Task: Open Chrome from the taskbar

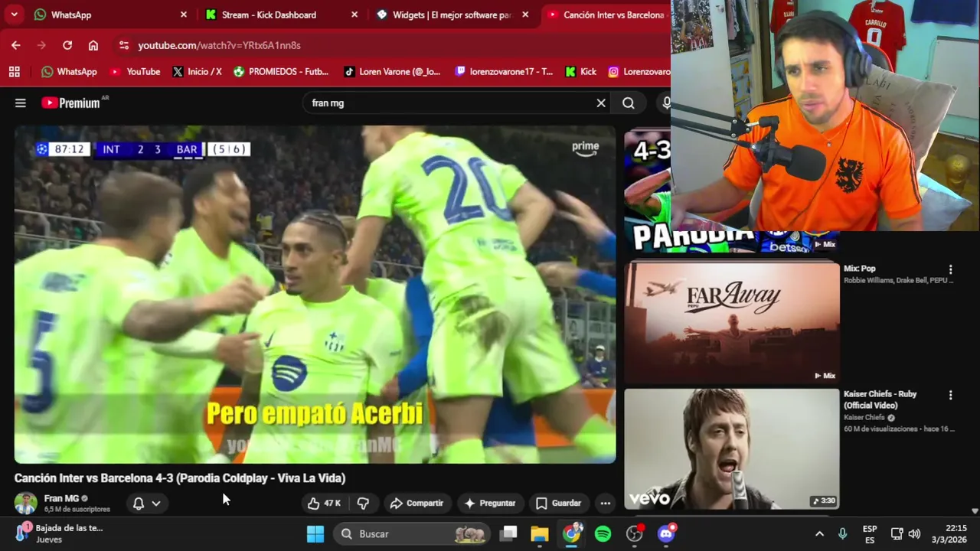Action: click(572, 533)
